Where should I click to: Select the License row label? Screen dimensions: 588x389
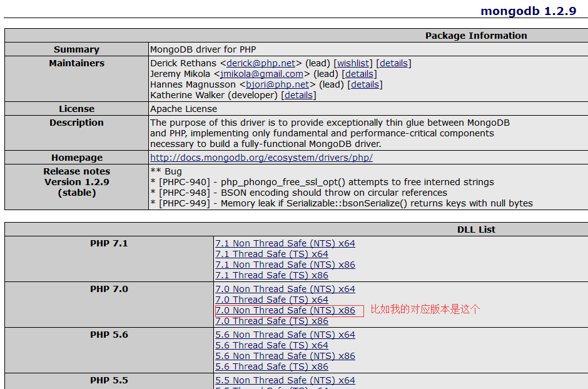76,109
